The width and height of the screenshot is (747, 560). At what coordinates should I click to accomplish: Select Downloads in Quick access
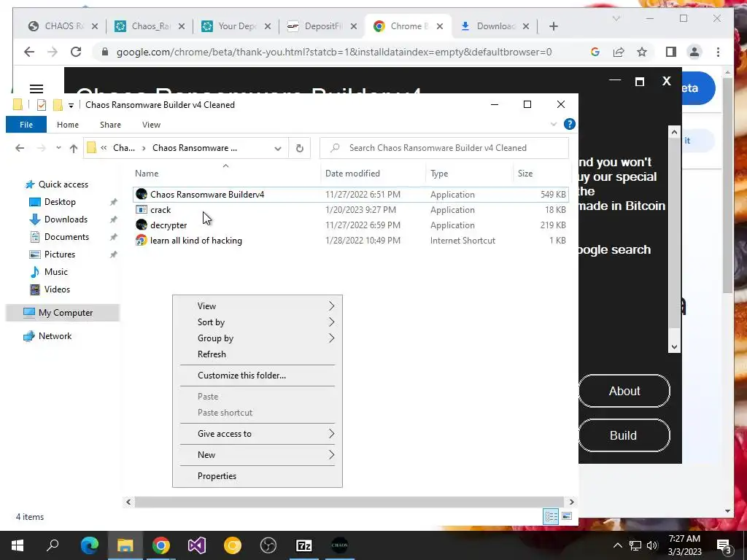pos(66,219)
